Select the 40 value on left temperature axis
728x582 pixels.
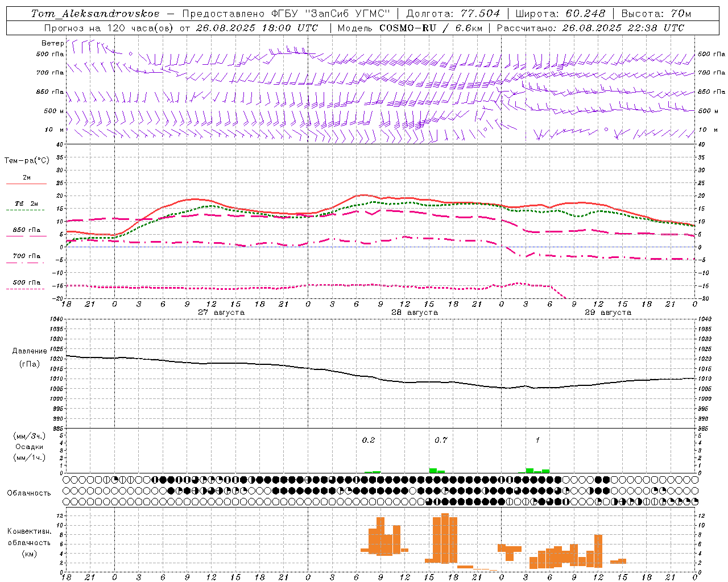point(59,145)
